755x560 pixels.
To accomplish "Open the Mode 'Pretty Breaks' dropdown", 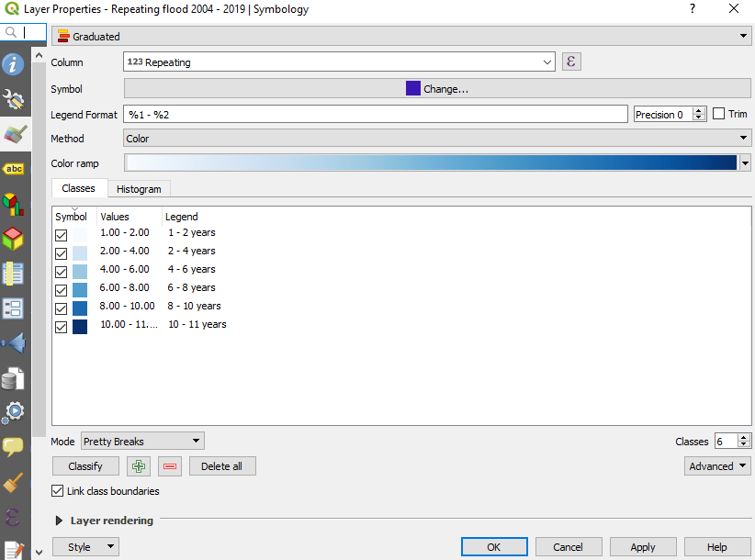I will click(x=142, y=442).
